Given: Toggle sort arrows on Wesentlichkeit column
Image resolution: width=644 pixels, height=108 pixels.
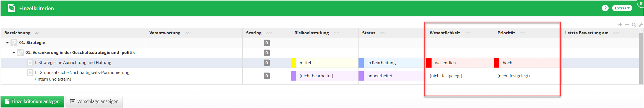Looking at the screenshot, I should coord(468,33).
